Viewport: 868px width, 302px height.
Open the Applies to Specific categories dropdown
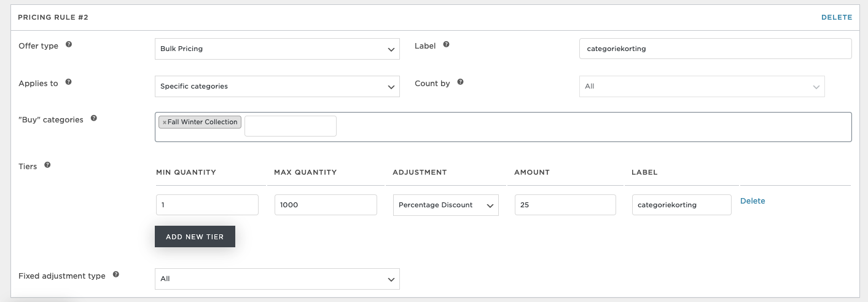[277, 87]
